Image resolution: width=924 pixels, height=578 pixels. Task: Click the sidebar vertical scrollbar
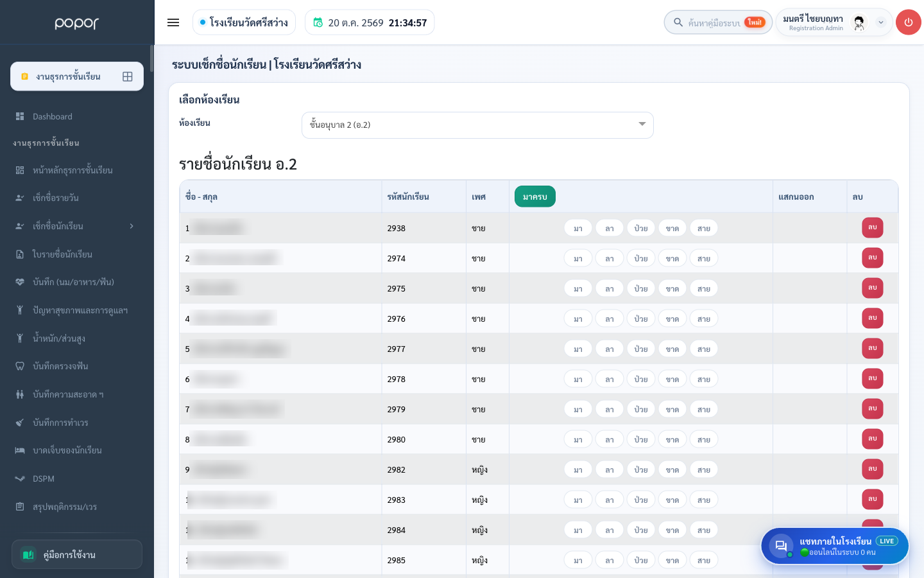click(152, 58)
